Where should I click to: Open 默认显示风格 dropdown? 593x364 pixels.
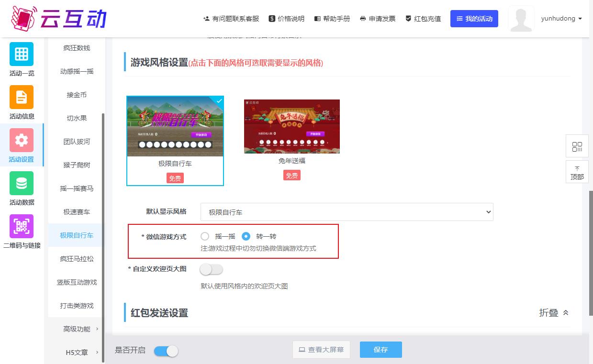click(x=347, y=212)
